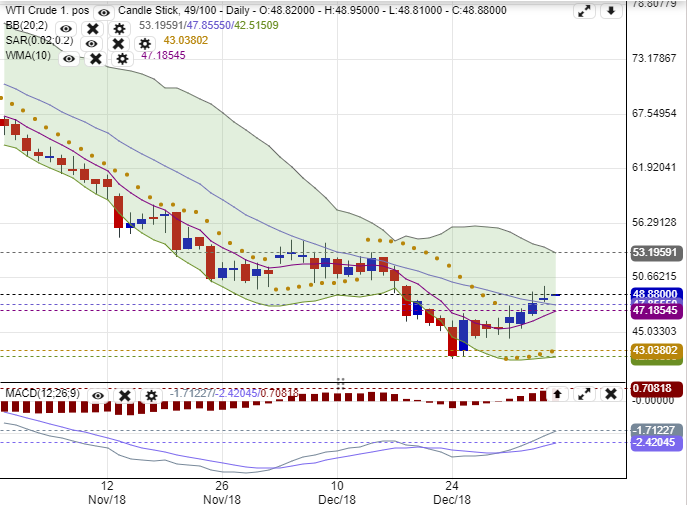Open WMA(10) settings gear
687x505 pixels.
[x=122, y=59]
